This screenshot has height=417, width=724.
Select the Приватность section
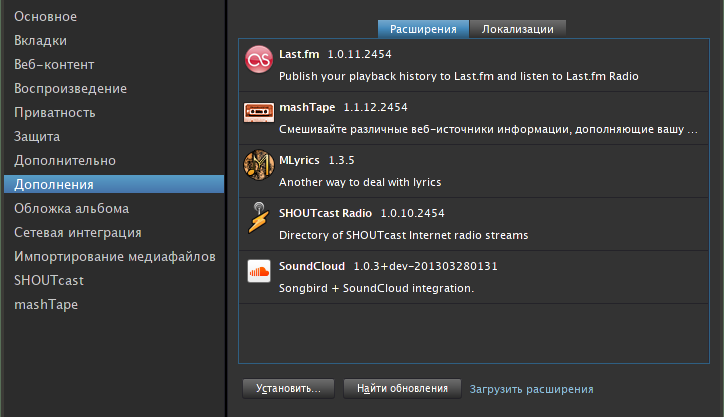[54, 113]
